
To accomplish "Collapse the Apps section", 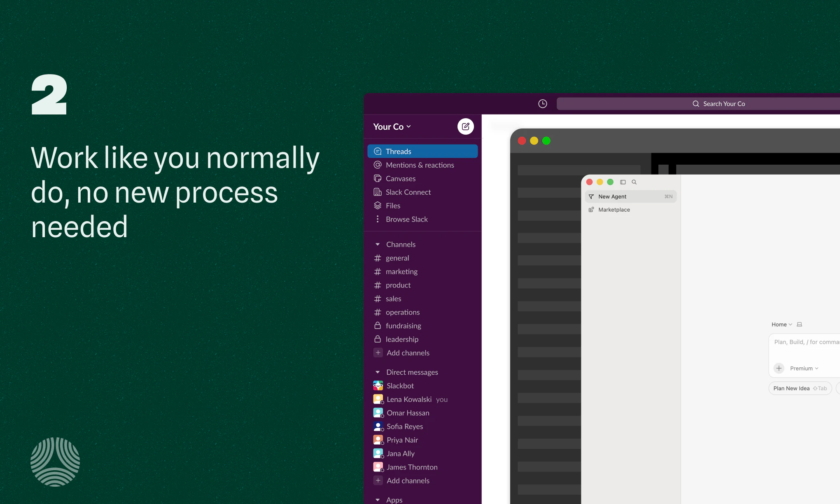I will (378, 500).
